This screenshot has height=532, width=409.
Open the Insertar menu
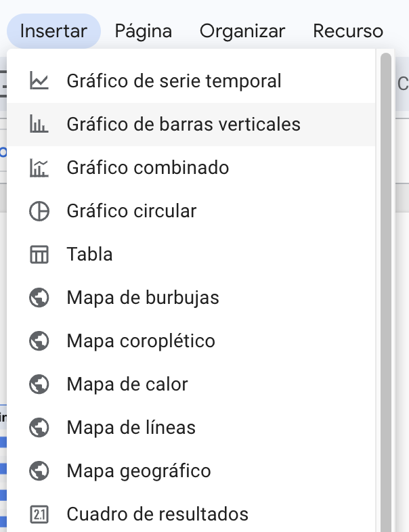click(x=53, y=31)
